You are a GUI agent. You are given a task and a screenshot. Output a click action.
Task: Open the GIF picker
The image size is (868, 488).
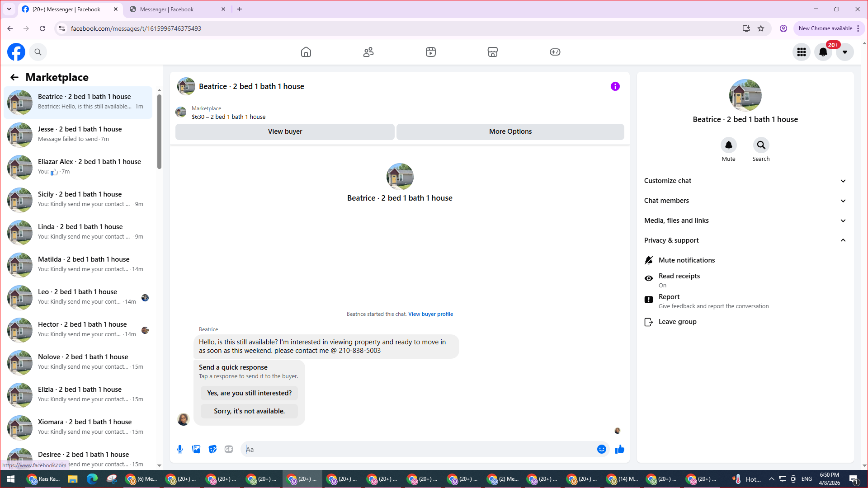229,449
